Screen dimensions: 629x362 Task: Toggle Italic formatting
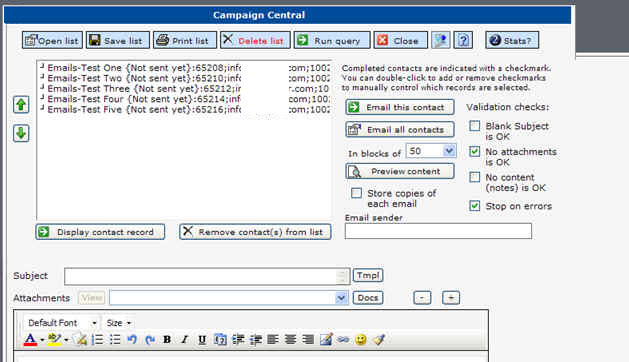click(185, 340)
